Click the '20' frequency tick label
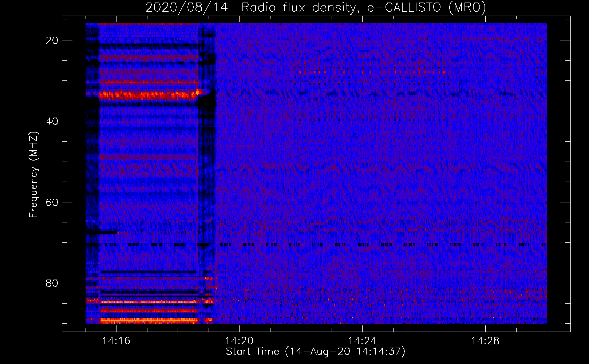The height and width of the screenshot is (364, 589). tap(52, 40)
